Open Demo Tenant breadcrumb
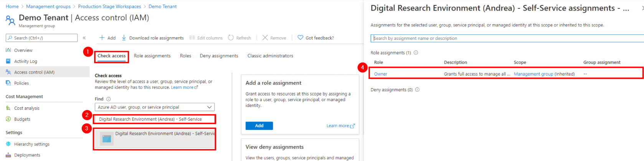644x161 pixels. pos(163,7)
